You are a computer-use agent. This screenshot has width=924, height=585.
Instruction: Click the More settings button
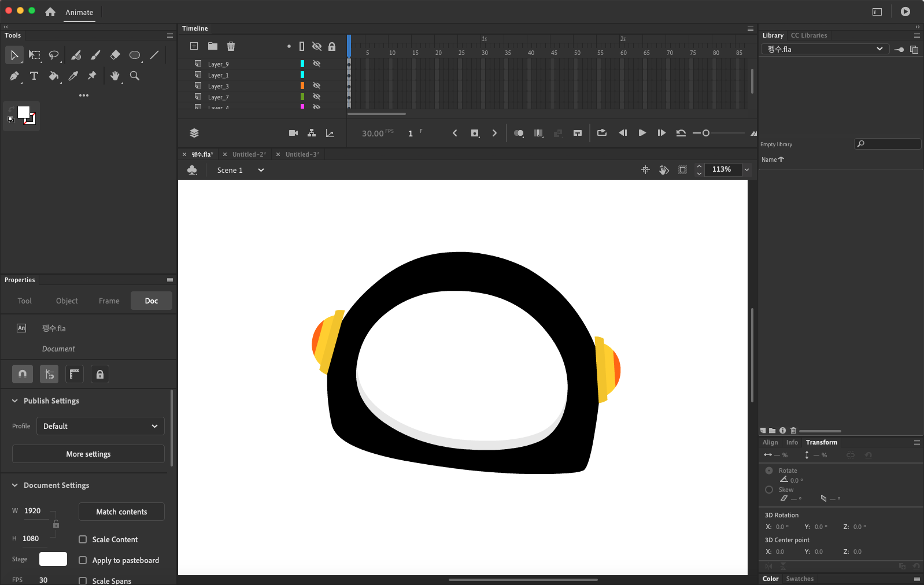click(88, 454)
